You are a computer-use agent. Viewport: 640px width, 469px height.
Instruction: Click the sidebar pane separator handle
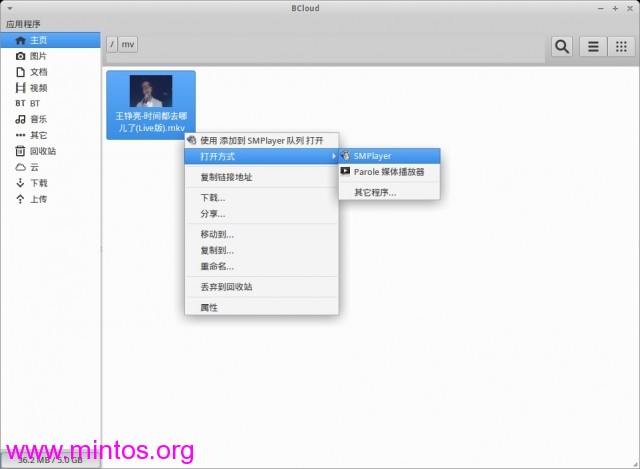tap(101, 250)
